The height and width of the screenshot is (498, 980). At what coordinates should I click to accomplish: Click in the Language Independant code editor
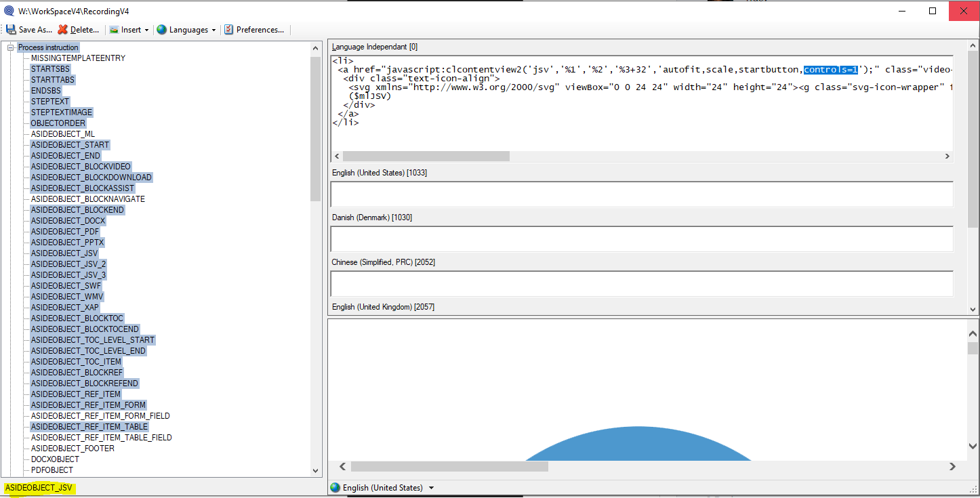pyautogui.click(x=642, y=103)
